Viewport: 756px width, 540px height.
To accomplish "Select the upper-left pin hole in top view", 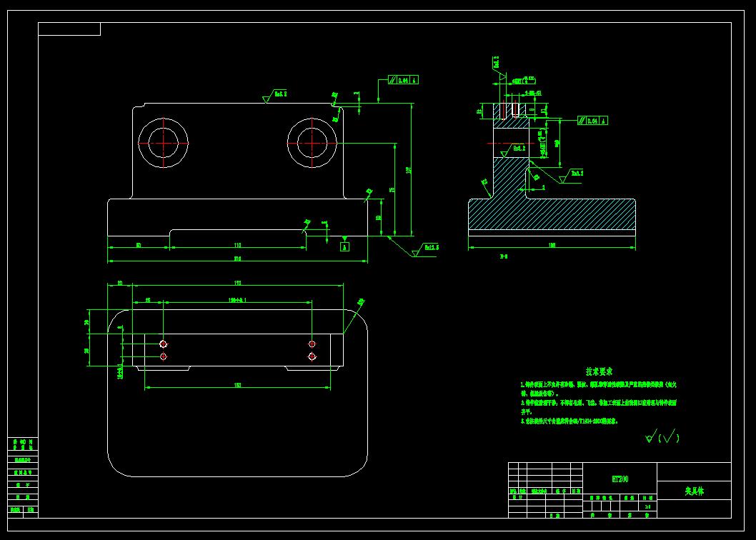I will [164, 344].
